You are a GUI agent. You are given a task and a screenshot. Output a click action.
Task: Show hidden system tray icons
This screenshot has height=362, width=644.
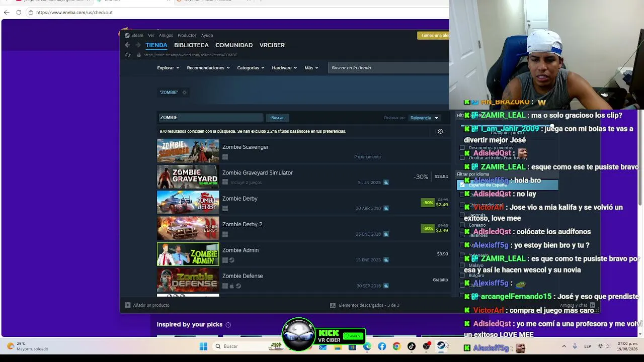coord(564,346)
